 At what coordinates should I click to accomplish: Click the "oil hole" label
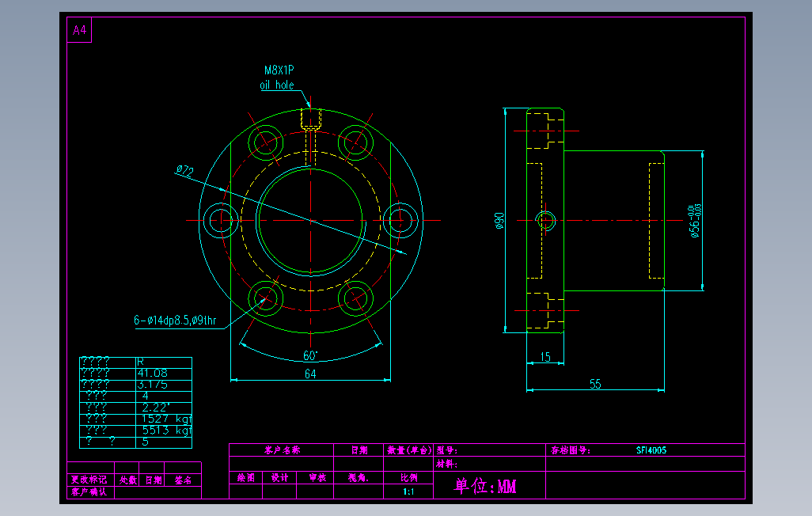[277, 85]
